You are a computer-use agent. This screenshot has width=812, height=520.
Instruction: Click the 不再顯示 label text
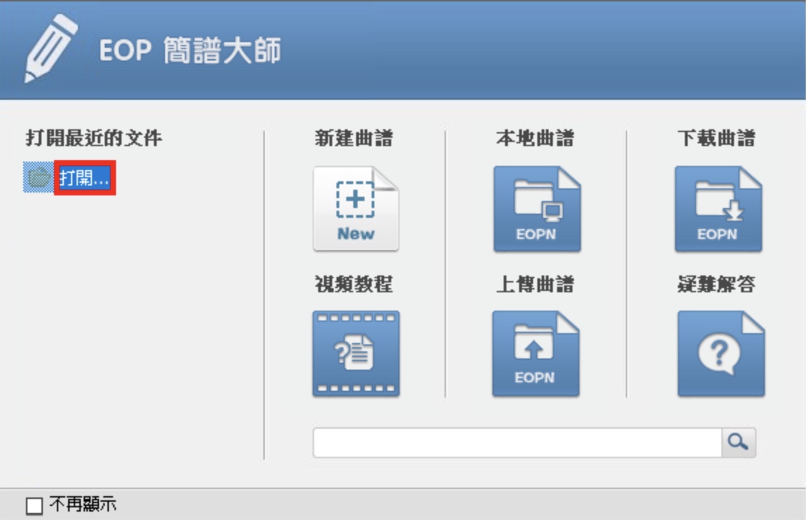click(x=83, y=505)
